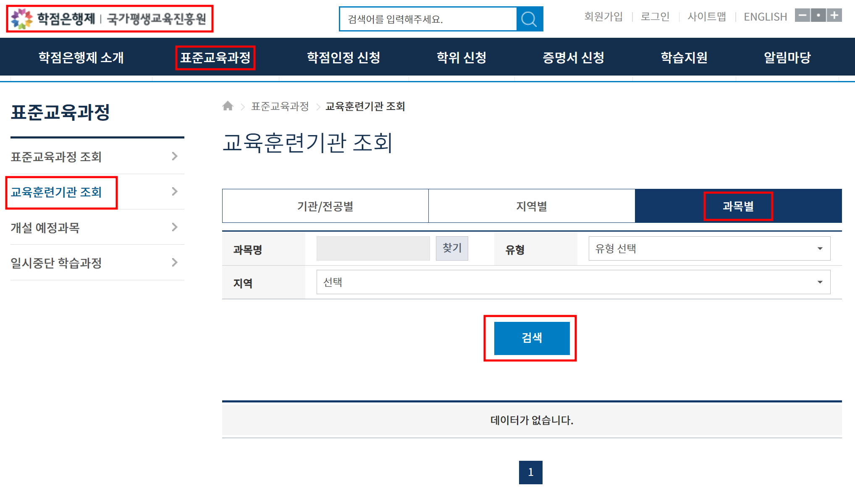Screen dimensions: 855x504
Task: Switch site language via ENGLISH link
Action: pyautogui.click(x=765, y=16)
